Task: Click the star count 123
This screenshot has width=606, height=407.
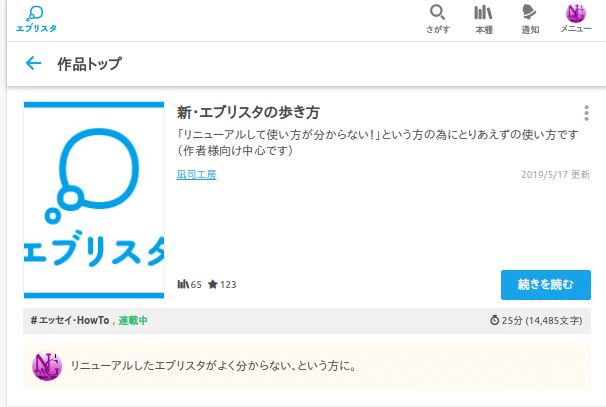Action: coord(222,284)
